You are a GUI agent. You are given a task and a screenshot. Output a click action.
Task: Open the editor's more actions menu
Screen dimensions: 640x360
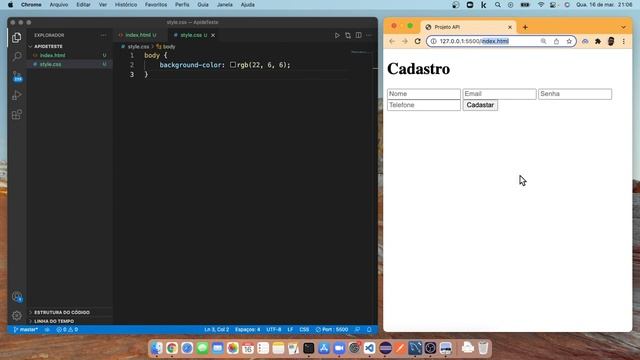(369, 36)
